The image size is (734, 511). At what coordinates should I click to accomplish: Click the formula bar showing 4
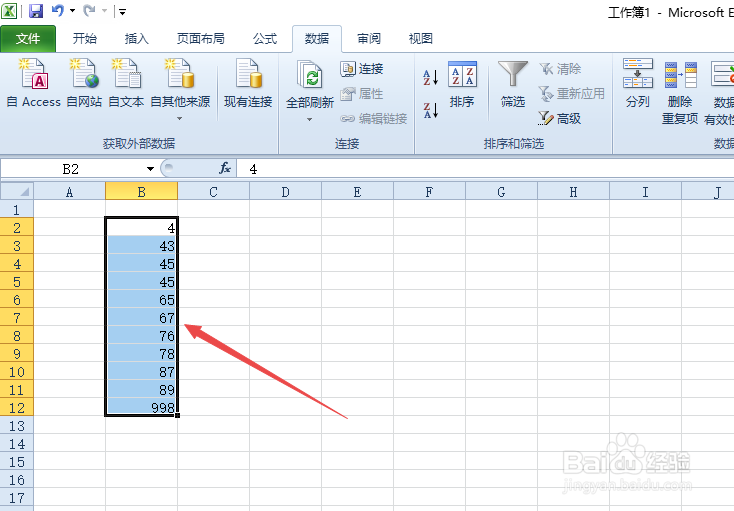pos(485,169)
